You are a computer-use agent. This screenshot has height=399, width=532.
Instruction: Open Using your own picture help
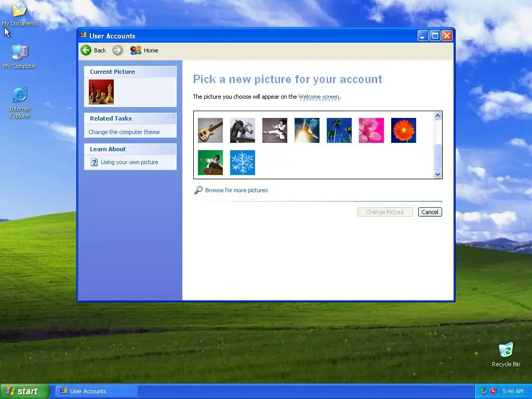coord(129,162)
